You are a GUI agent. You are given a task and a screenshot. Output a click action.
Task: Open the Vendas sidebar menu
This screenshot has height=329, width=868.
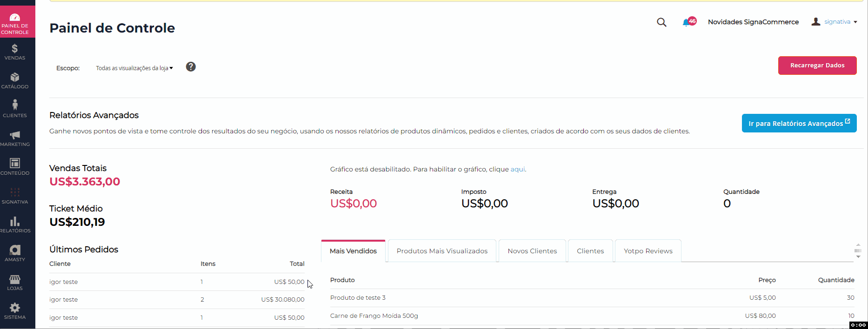tap(15, 52)
